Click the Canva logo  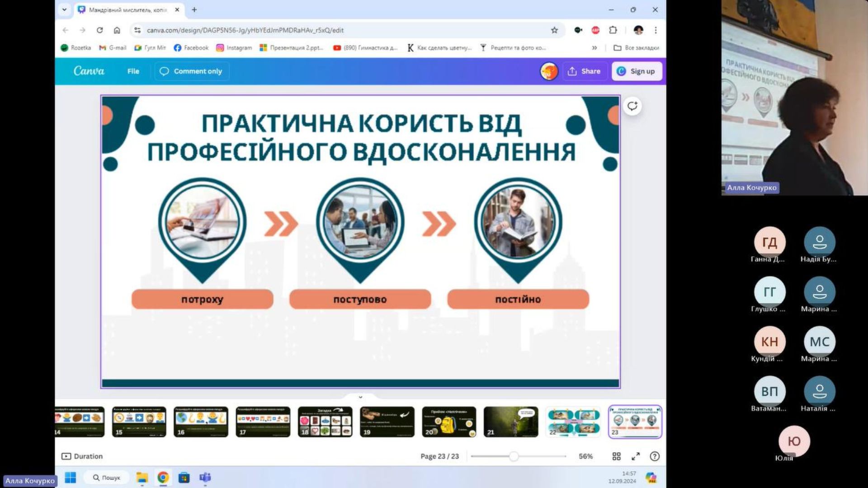(x=89, y=71)
